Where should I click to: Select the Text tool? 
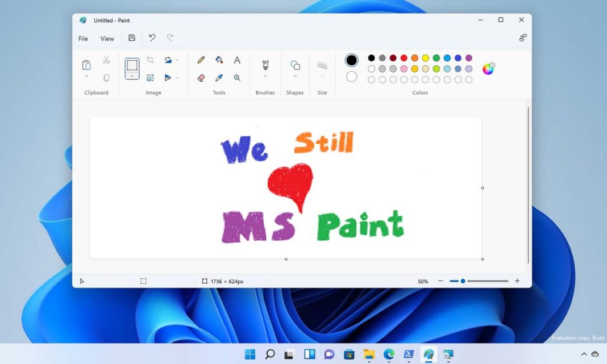point(237,60)
